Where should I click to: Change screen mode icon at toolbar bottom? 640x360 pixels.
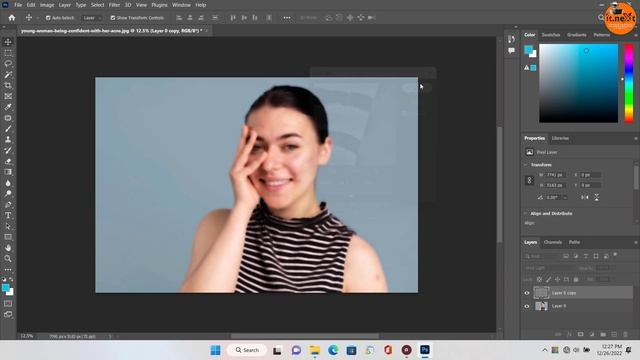[x=8, y=314]
